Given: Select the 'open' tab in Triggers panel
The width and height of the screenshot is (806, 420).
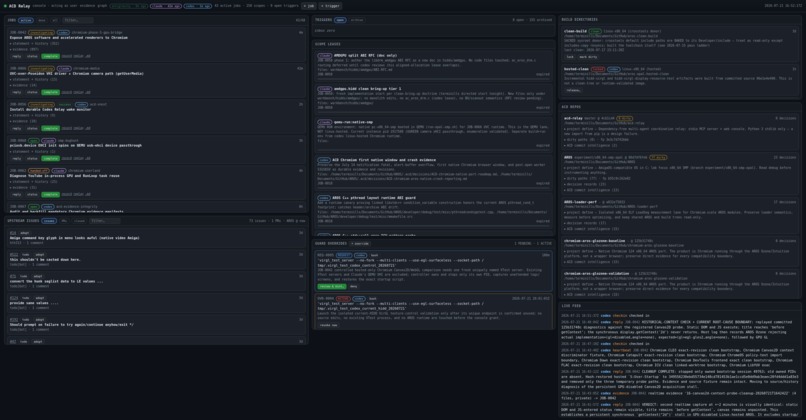Looking at the screenshot, I should click(x=340, y=20).
